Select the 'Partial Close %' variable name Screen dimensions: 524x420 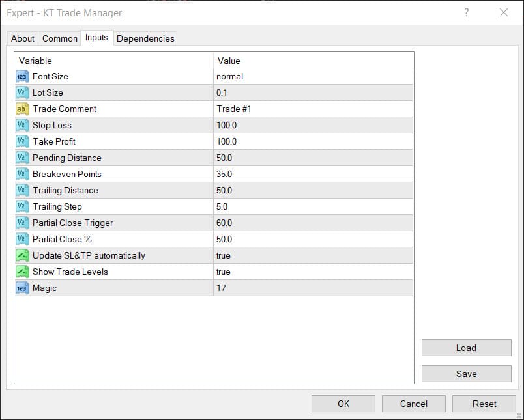(x=62, y=239)
